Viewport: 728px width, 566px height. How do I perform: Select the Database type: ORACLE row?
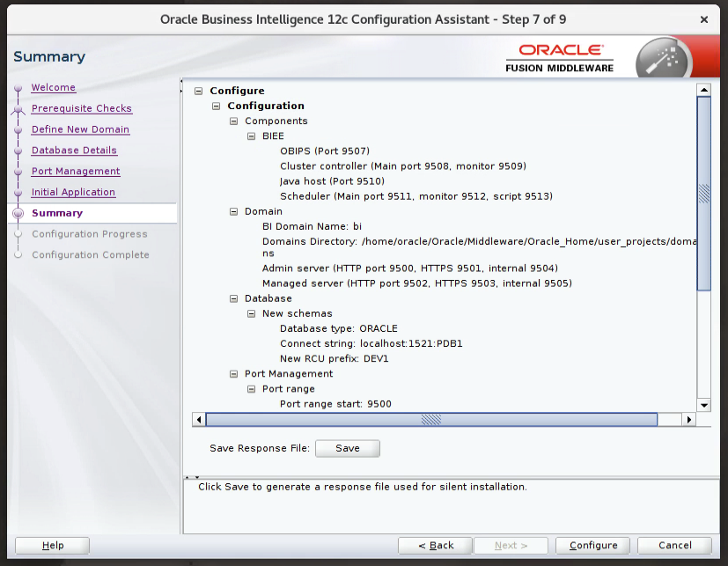point(338,328)
